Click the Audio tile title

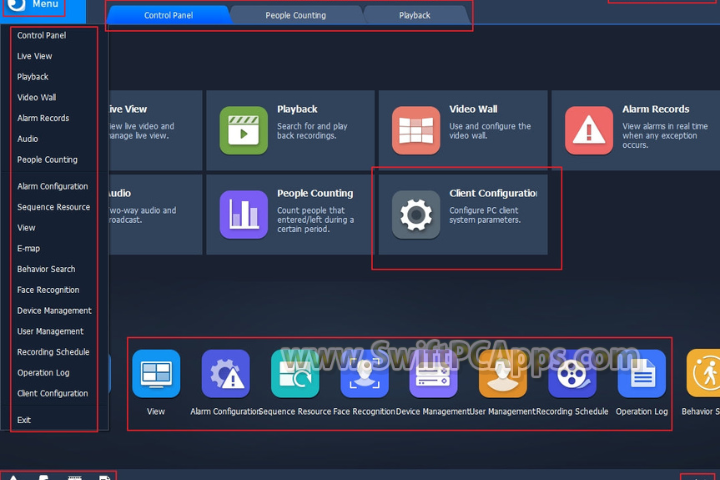click(120, 193)
